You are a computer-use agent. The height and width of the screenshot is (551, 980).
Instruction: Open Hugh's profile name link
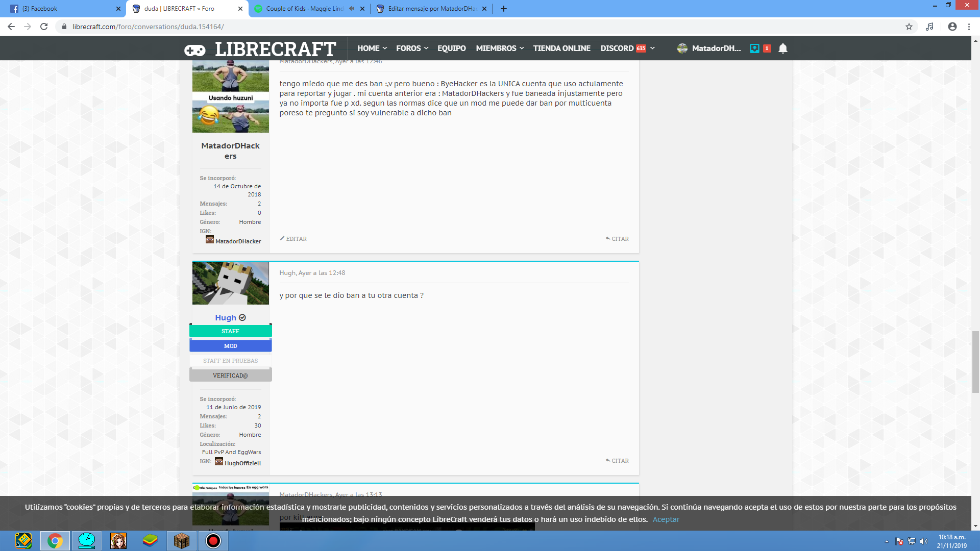225,317
